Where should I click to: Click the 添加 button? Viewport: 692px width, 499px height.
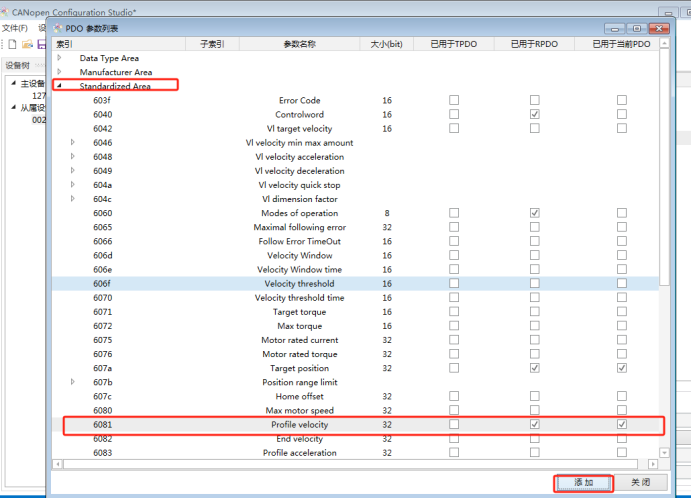tap(583, 483)
